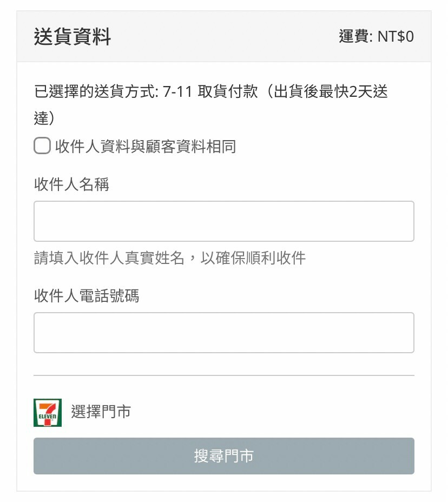
Task: Click the 以確保順利收件 part of hint
Action: coord(253,258)
